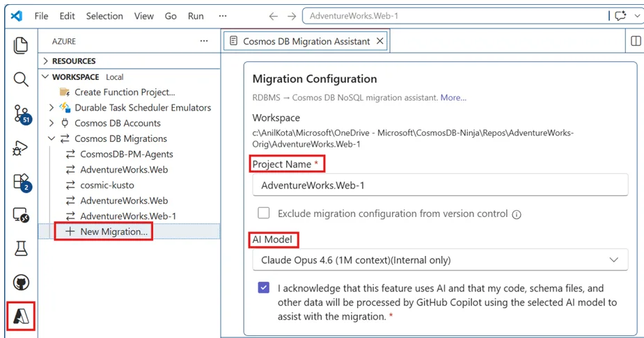Viewport: 644px width, 338px height.
Task: Go forward with the right arrow
Action: tap(292, 17)
